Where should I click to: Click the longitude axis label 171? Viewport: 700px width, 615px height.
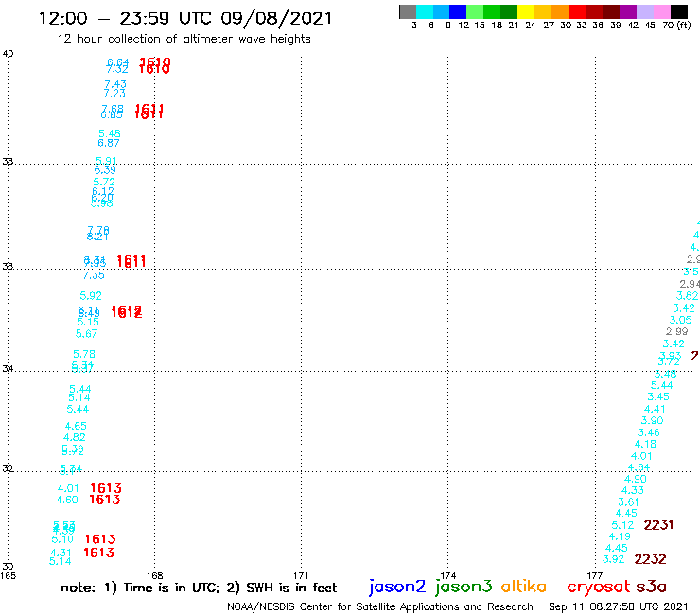pos(301,576)
